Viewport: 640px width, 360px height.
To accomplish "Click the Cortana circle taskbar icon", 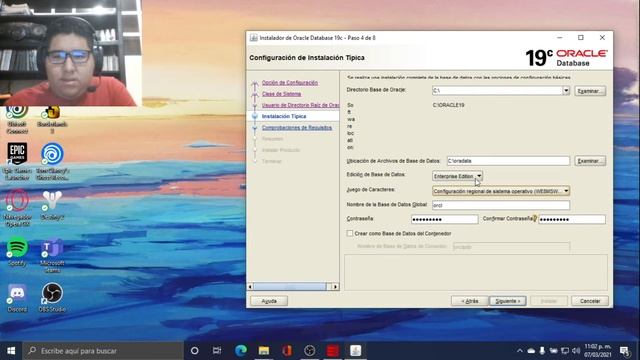I will 195,351.
